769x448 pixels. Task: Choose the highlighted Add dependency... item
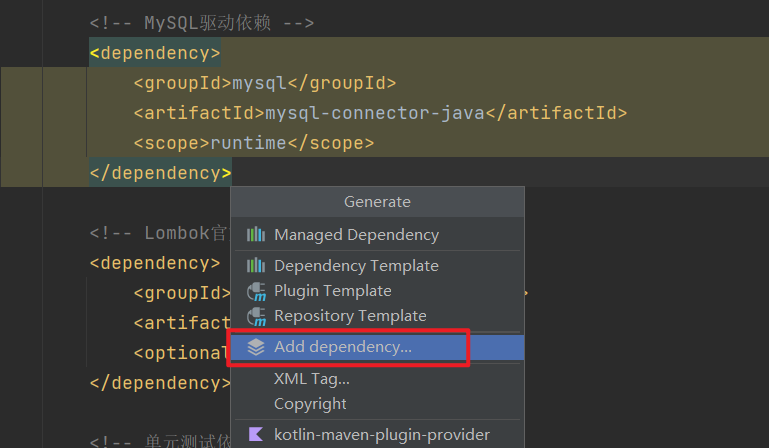coord(342,347)
